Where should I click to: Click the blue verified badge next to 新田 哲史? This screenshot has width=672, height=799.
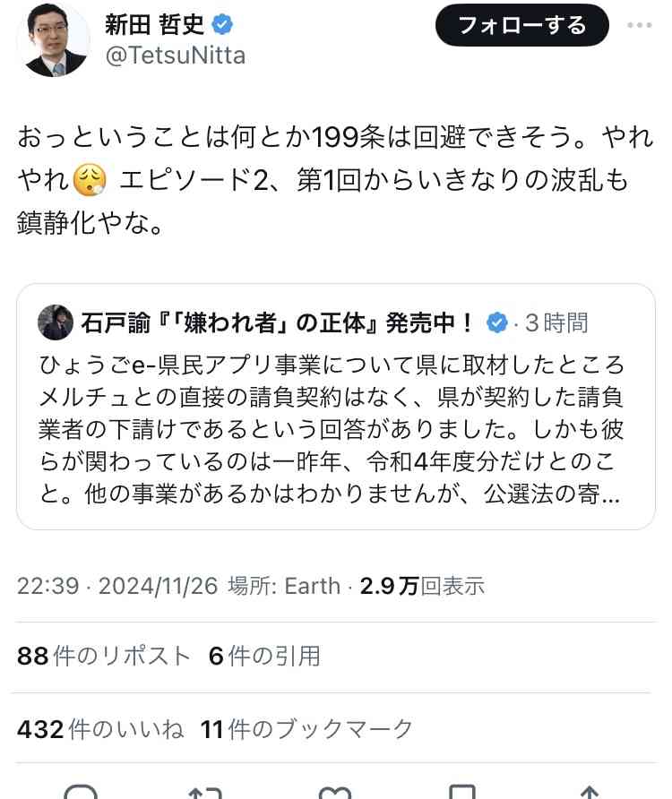pyautogui.click(x=222, y=24)
